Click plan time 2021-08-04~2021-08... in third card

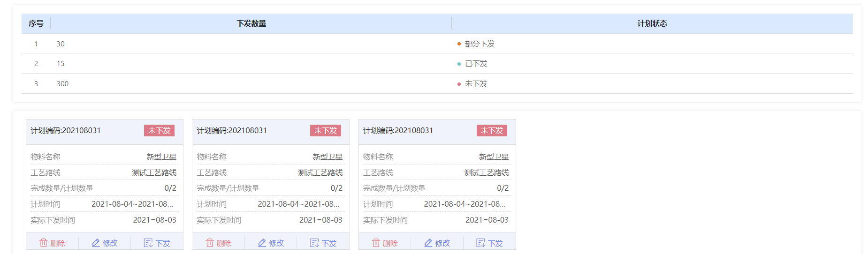coord(465,204)
